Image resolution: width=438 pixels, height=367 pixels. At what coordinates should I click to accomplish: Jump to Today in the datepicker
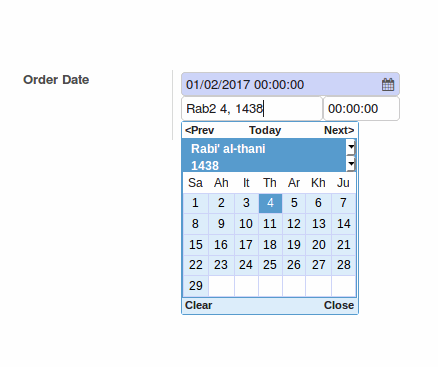pos(265,130)
